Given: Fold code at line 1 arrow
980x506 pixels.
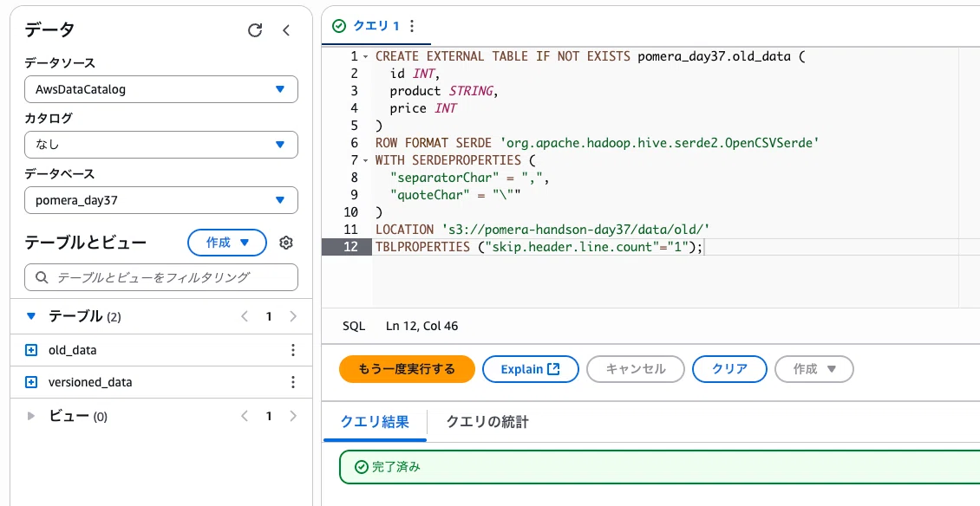Looking at the screenshot, I should tap(366, 56).
